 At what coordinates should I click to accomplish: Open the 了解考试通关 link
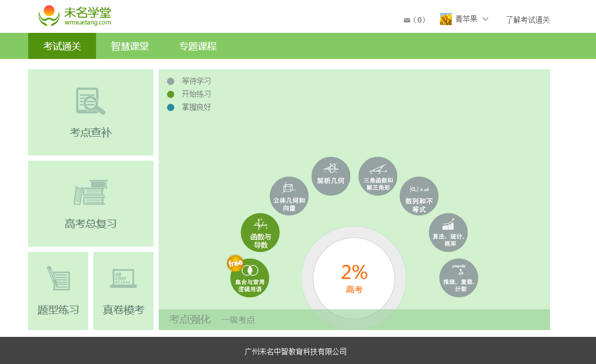click(528, 20)
